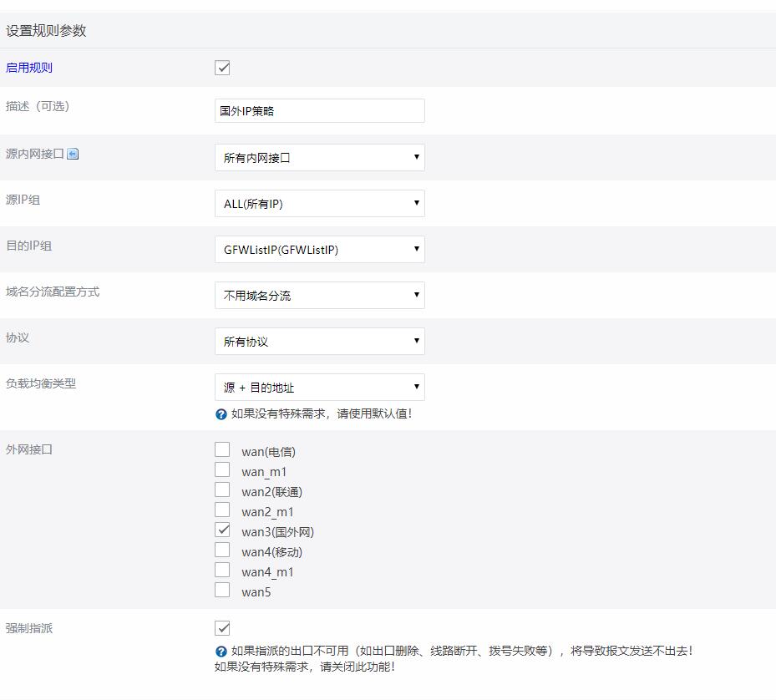Click the 启用规则 label link

coord(29,68)
